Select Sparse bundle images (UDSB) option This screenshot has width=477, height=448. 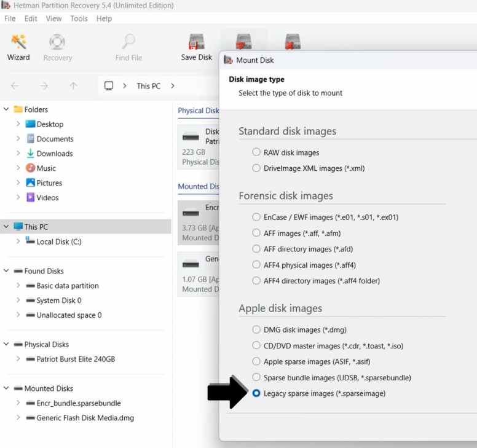tap(256, 377)
